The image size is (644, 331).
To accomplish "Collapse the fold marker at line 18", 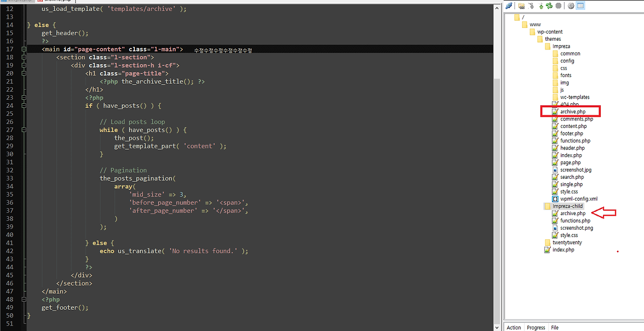I will pyautogui.click(x=24, y=57).
